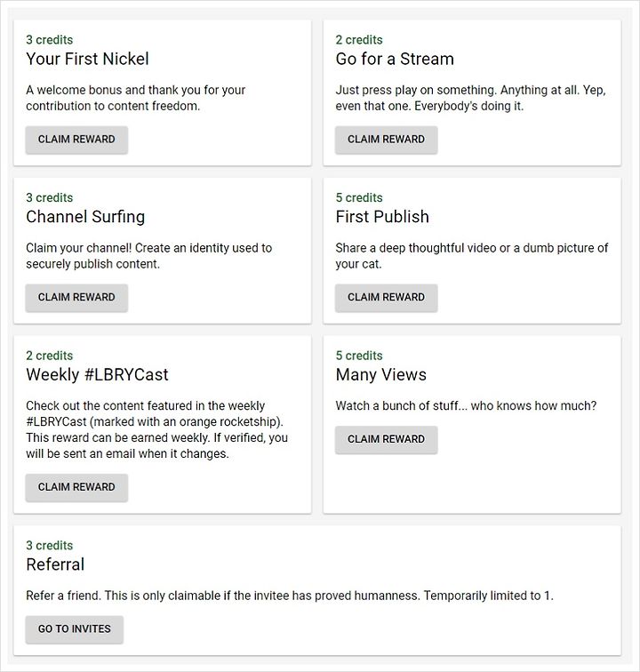Claim the Channel Surfing reward
This screenshot has width=640, height=672.
click(x=76, y=298)
